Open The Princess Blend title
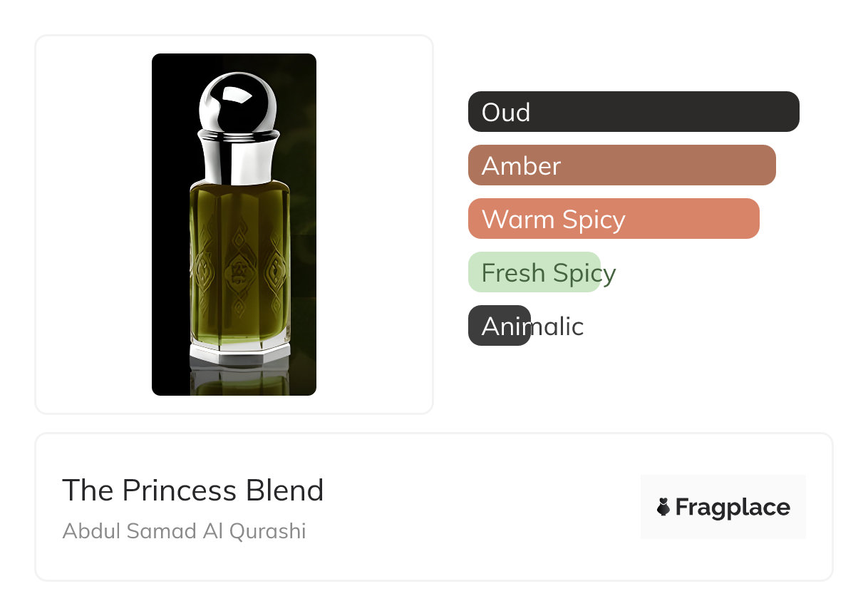 pos(192,491)
